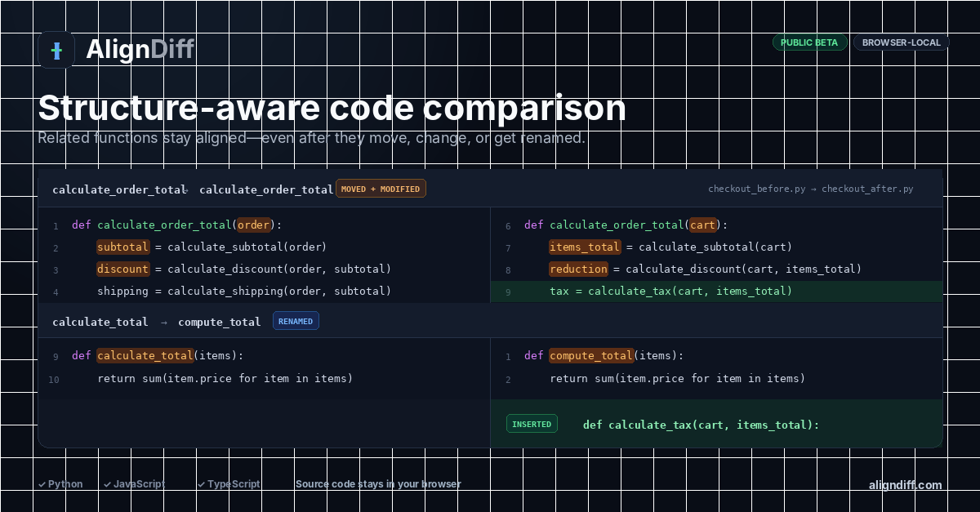Click the 'shipping = calculate_shipping' code line
The width and height of the screenshot is (980, 512).
pyautogui.click(x=244, y=291)
